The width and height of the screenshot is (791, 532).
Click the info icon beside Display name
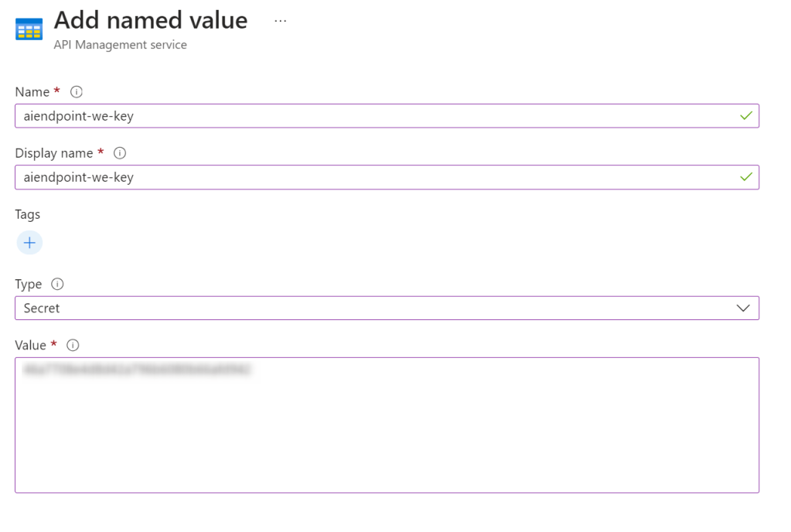[120, 153]
